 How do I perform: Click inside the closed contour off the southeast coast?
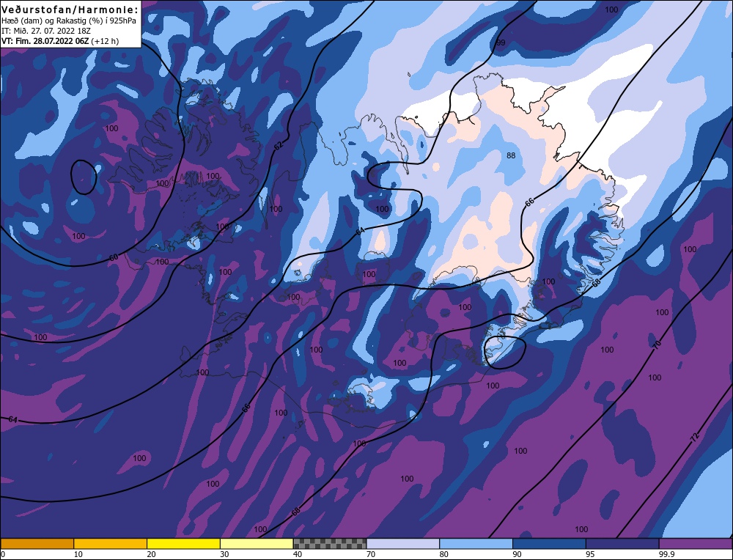coord(505,352)
